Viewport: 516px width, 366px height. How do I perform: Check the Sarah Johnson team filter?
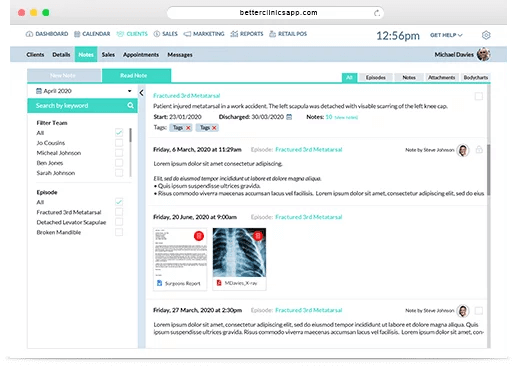(x=119, y=173)
